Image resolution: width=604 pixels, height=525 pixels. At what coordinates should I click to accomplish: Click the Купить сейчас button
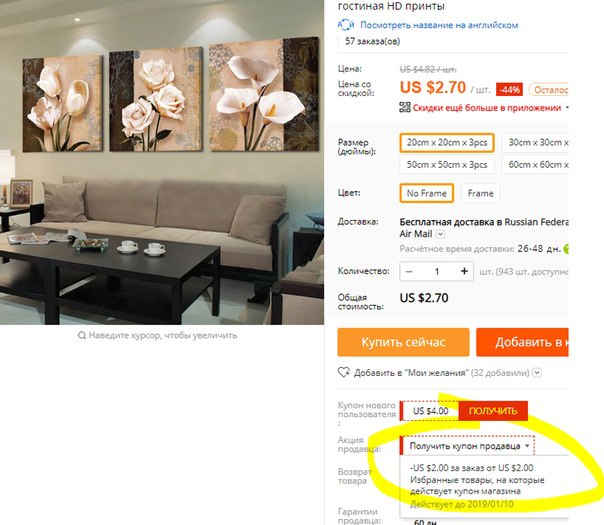(x=403, y=342)
